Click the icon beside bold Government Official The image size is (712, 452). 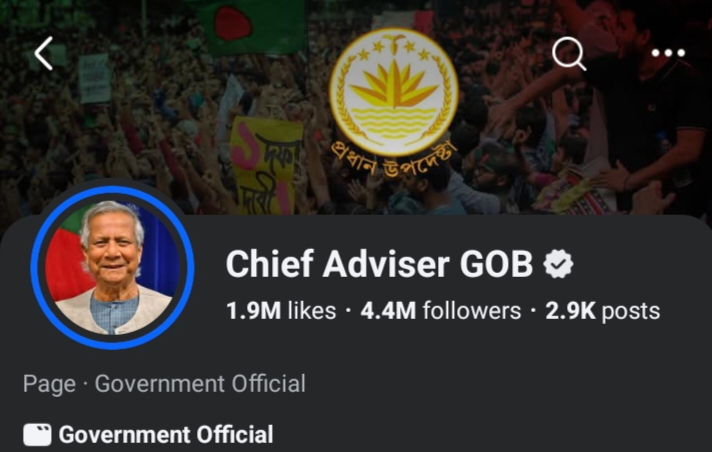tap(37, 435)
